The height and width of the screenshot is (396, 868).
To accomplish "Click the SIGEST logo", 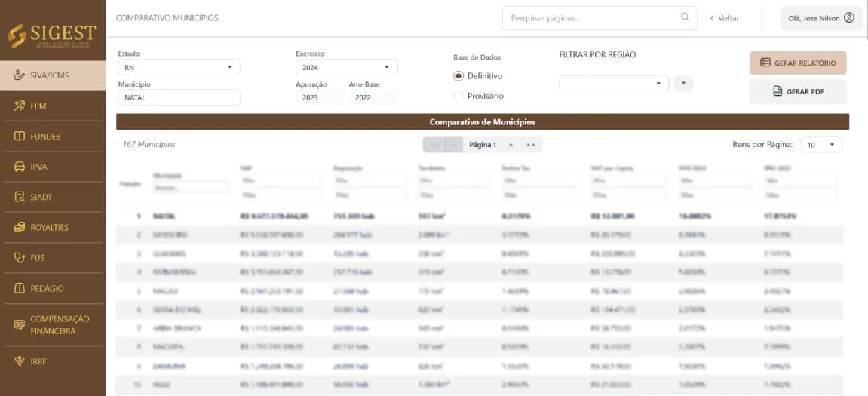I will click(52, 35).
